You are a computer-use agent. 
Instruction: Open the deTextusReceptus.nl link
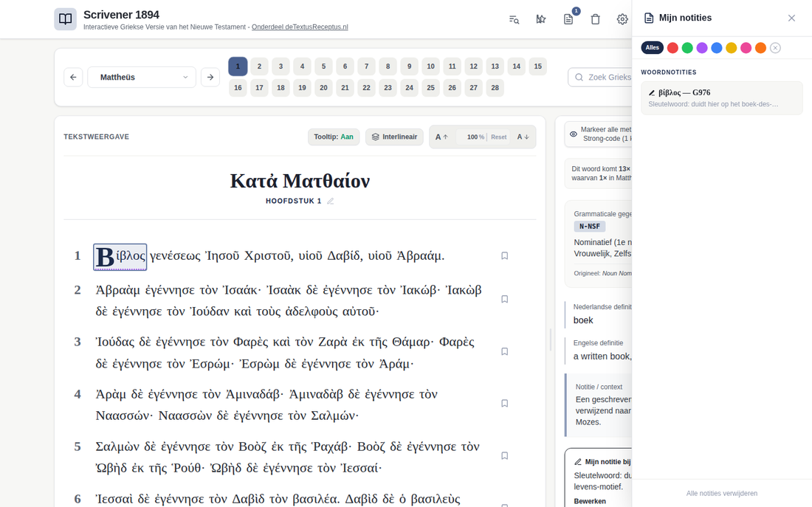click(x=300, y=27)
